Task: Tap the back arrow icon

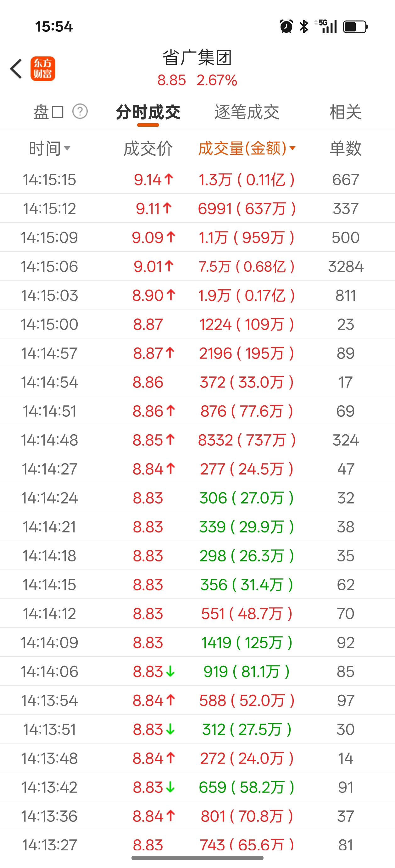Action: [16, 69]
